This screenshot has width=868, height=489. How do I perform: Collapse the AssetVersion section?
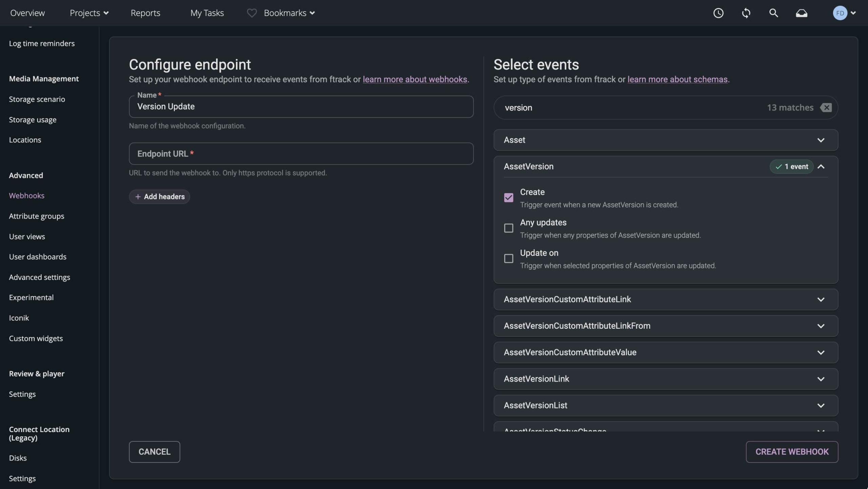click(x=821, y=166)
